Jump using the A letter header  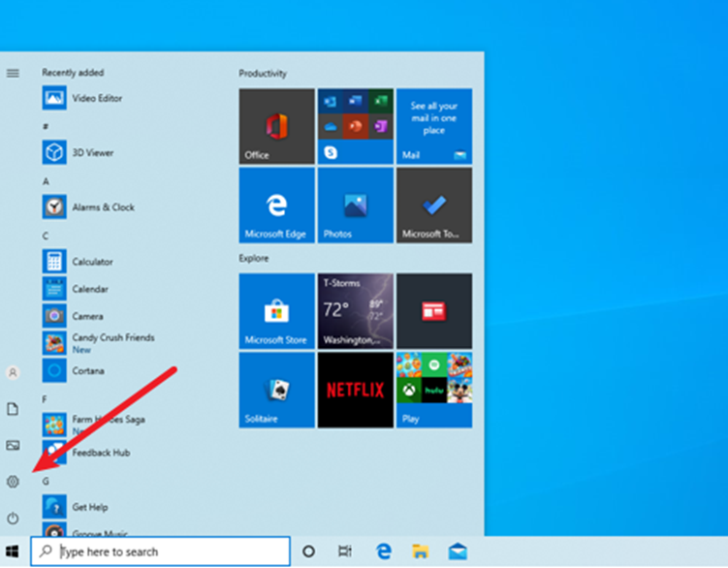46,181
